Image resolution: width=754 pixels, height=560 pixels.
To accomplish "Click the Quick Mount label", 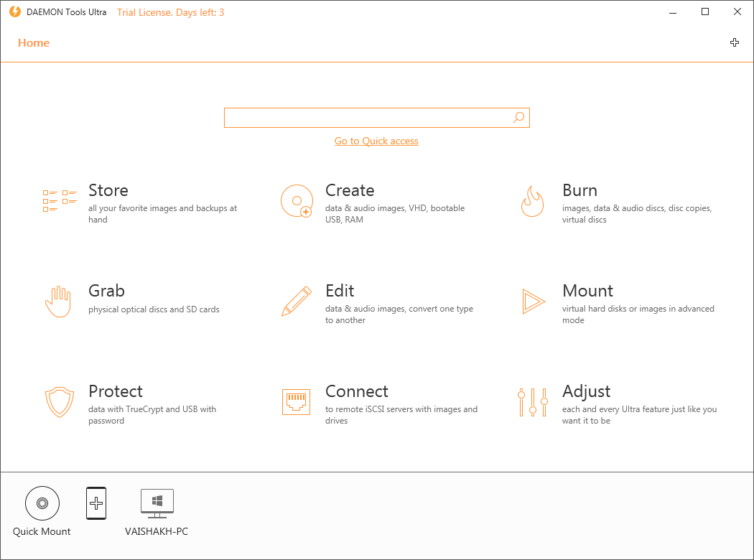I will click(x=42, y=531).
